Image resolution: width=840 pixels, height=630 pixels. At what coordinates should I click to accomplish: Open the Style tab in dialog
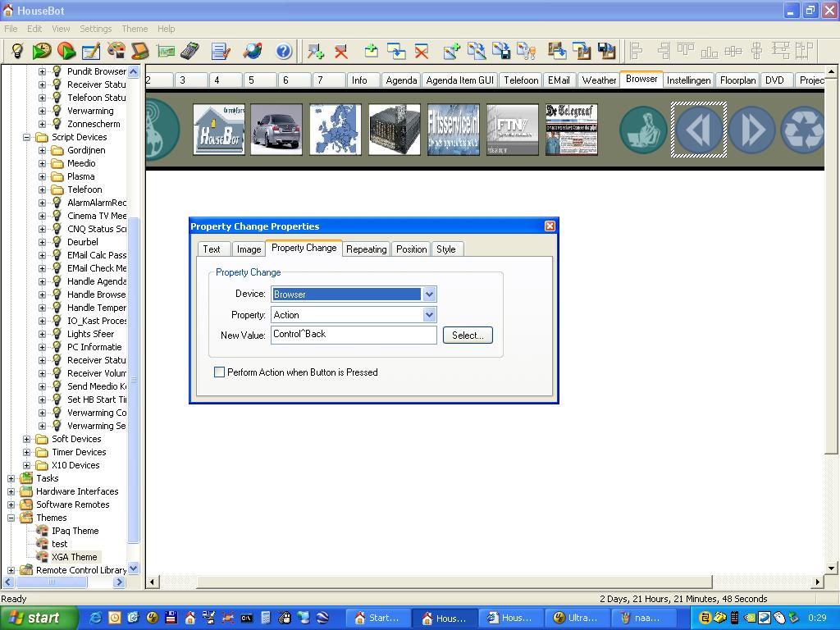[445, 249]
